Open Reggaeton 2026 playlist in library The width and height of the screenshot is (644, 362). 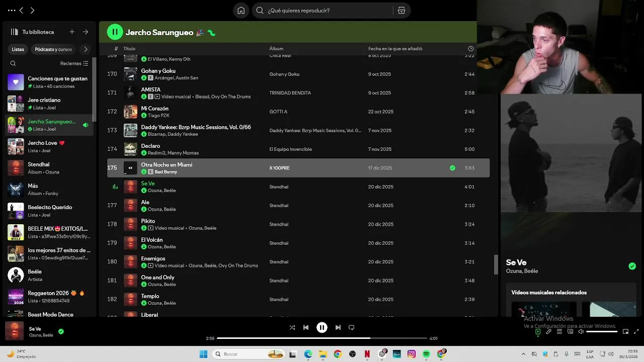tap(48, 297)
